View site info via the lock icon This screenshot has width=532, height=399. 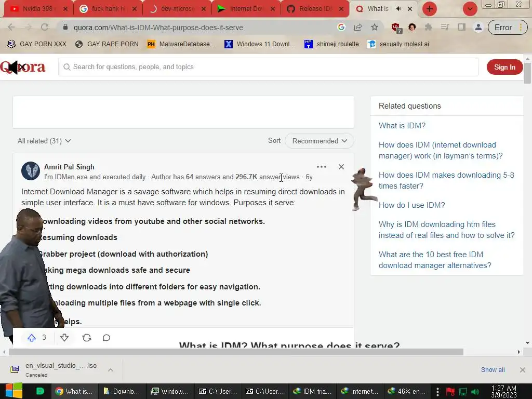65,27
